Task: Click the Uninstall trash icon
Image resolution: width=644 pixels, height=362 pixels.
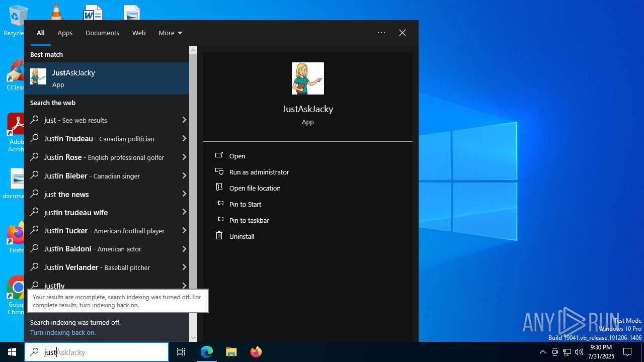Action: pos(219,235)
